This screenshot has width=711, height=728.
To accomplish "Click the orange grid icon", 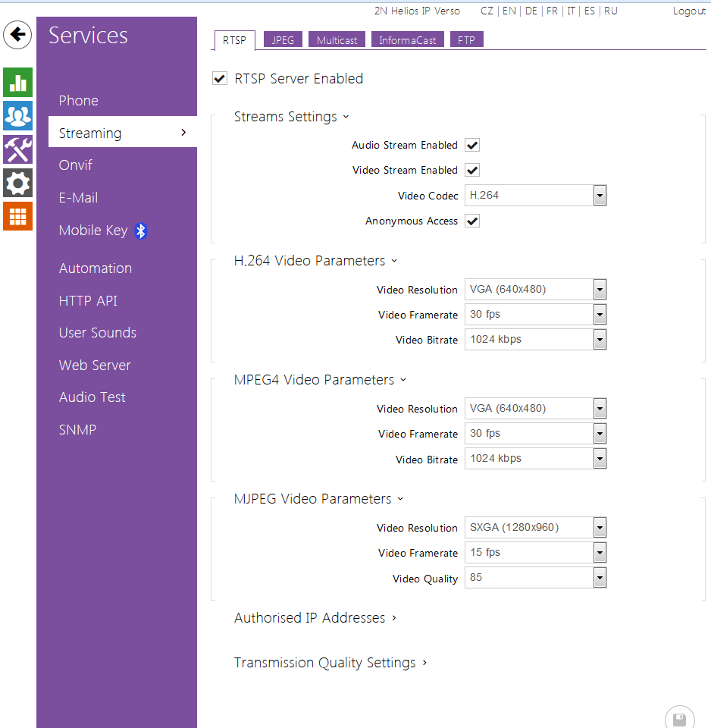I will pos(17,216).
